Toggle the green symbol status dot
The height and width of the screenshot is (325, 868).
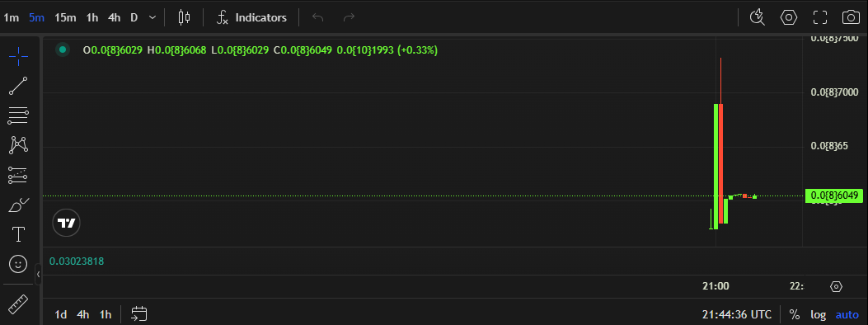click(x=63, y=49)
